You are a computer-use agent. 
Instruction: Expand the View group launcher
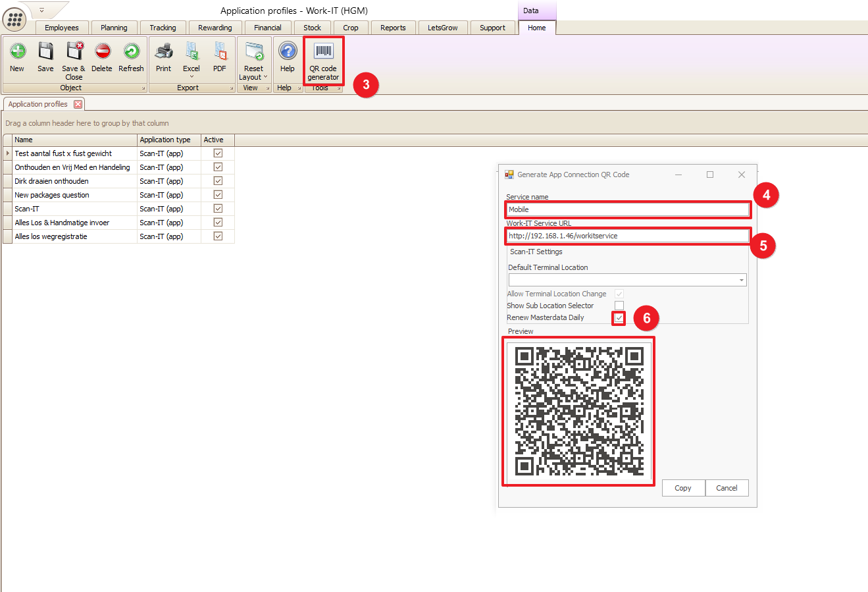click(x=268, y=88)
